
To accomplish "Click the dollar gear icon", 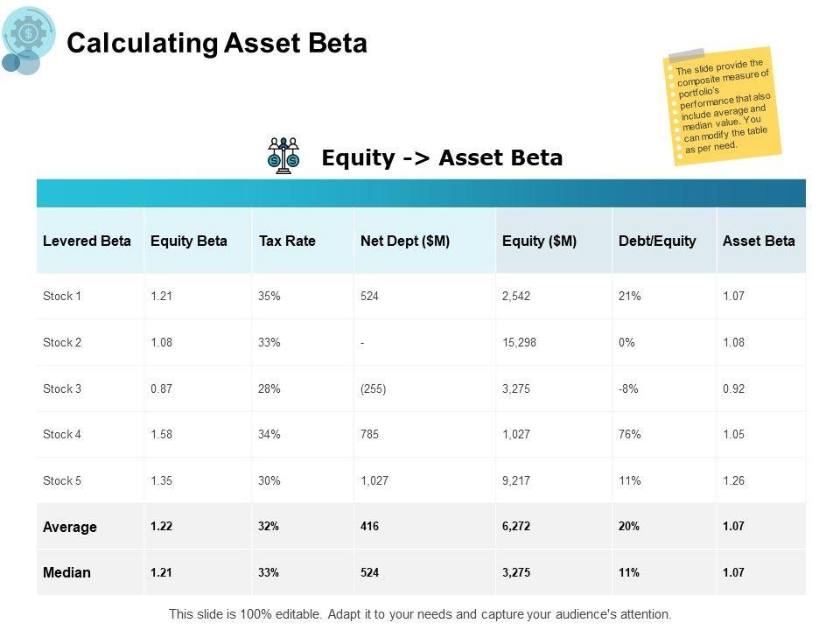I will (29, 33).
